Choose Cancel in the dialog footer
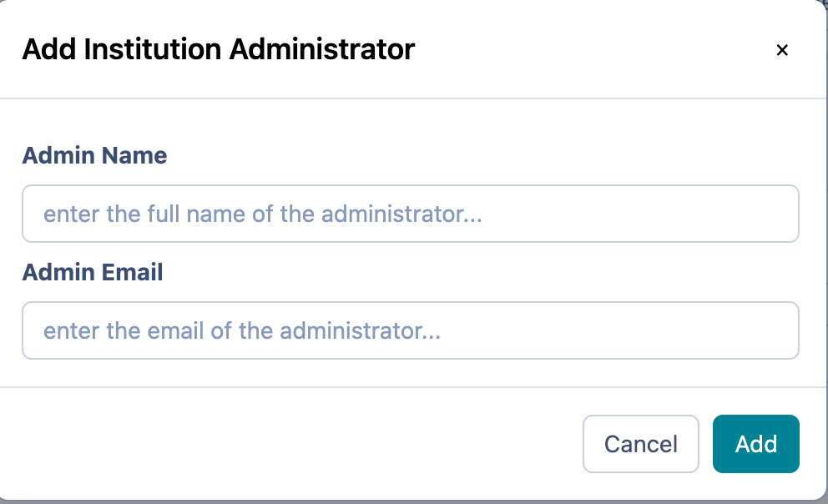Viewport: 828px width, 504px height. 640,444
